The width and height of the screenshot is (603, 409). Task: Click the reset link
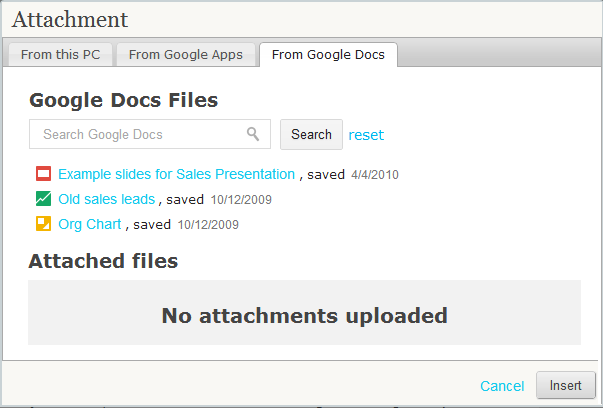366,135
